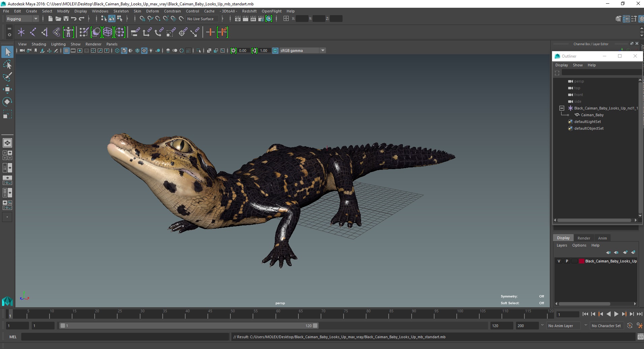Switch to the Render layer tab
Screen dimensions: 644x349
[584, 238]
